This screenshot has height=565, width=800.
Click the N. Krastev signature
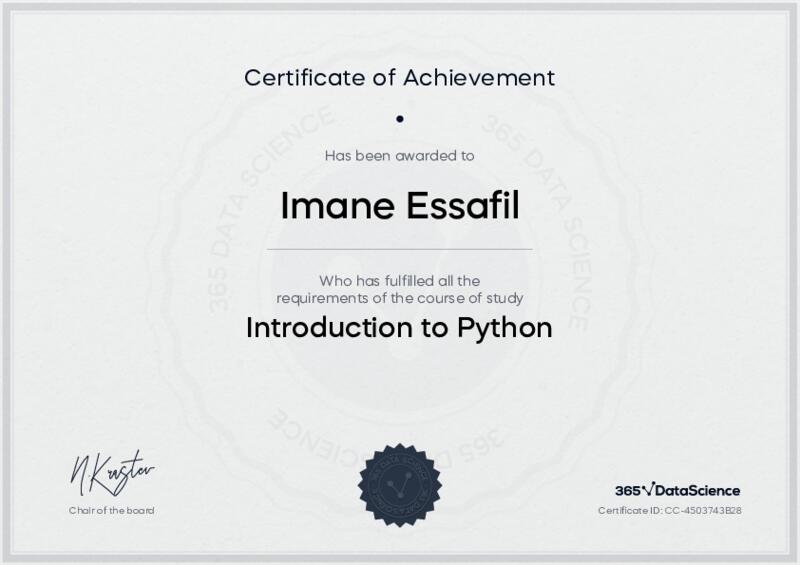click(112, 471)
